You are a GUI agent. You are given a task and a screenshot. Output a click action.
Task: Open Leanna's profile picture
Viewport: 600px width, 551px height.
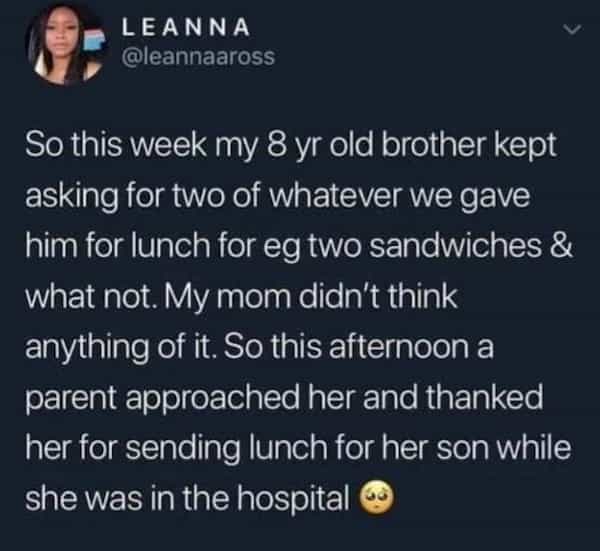point(63,45)
